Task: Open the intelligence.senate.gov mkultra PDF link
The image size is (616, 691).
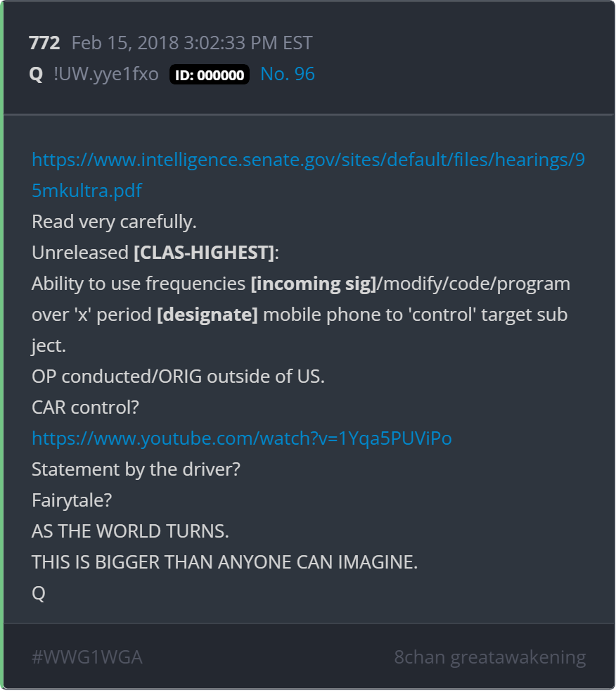Action: click(x=308, y=175)
